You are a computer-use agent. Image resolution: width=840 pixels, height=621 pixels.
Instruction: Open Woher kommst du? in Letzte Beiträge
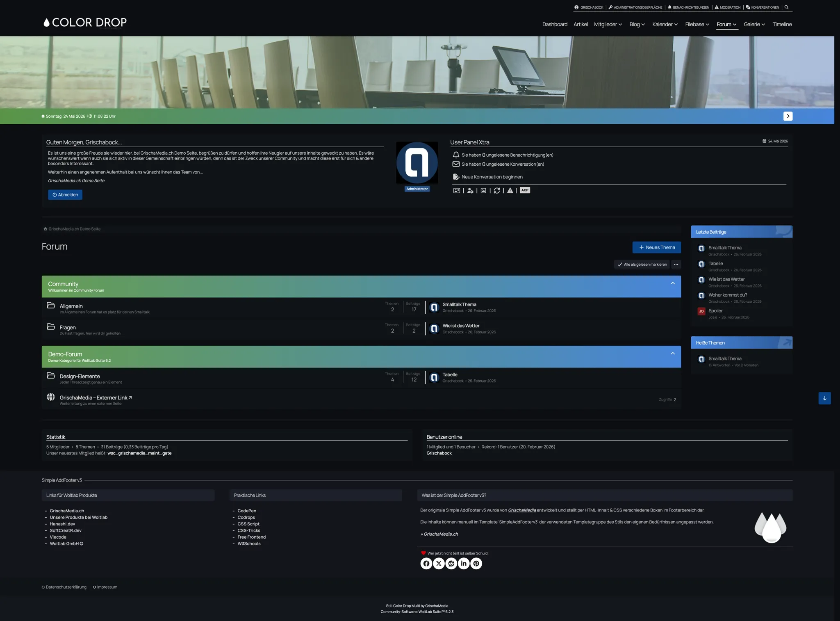[728, 295]
